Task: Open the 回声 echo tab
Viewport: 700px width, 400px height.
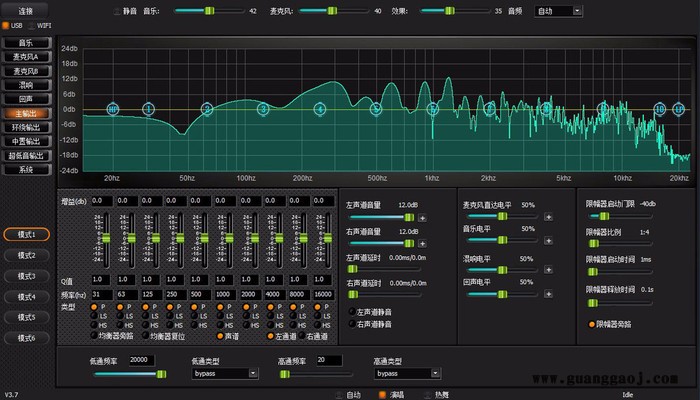Action: (x=26, y=99)
